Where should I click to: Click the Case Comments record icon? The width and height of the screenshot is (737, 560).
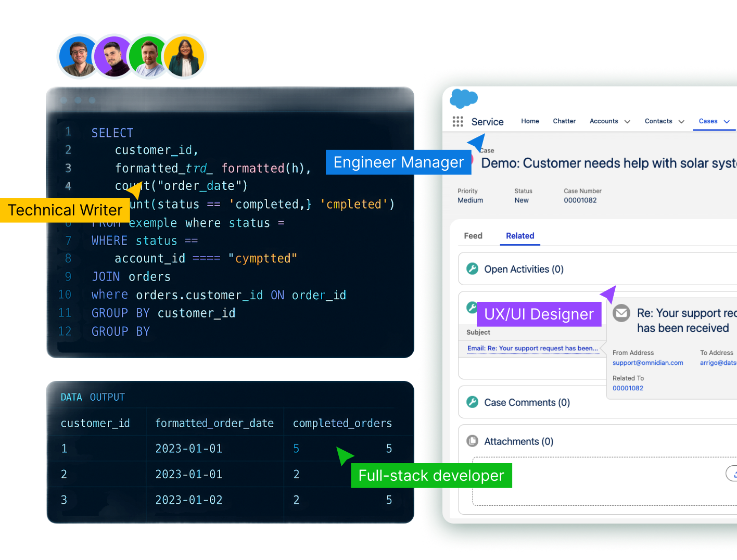click(x=473, y=402)
